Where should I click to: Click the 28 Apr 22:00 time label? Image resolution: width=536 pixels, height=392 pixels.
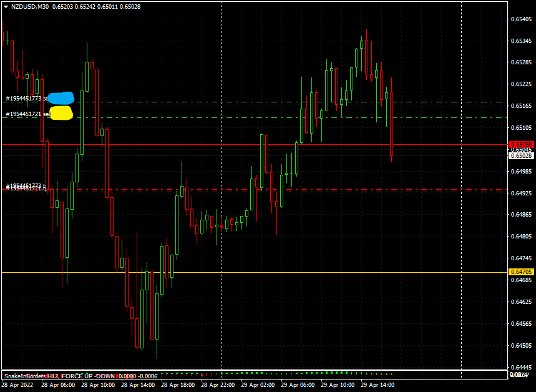coord(218,385)
